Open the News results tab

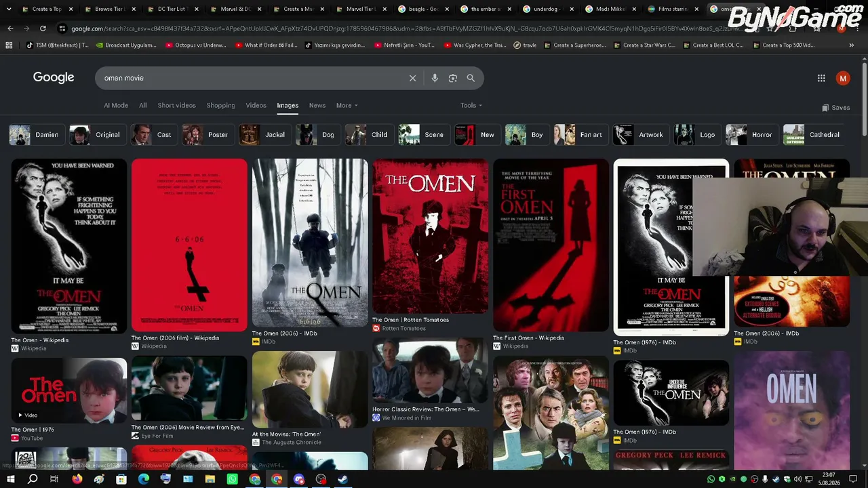317,105
